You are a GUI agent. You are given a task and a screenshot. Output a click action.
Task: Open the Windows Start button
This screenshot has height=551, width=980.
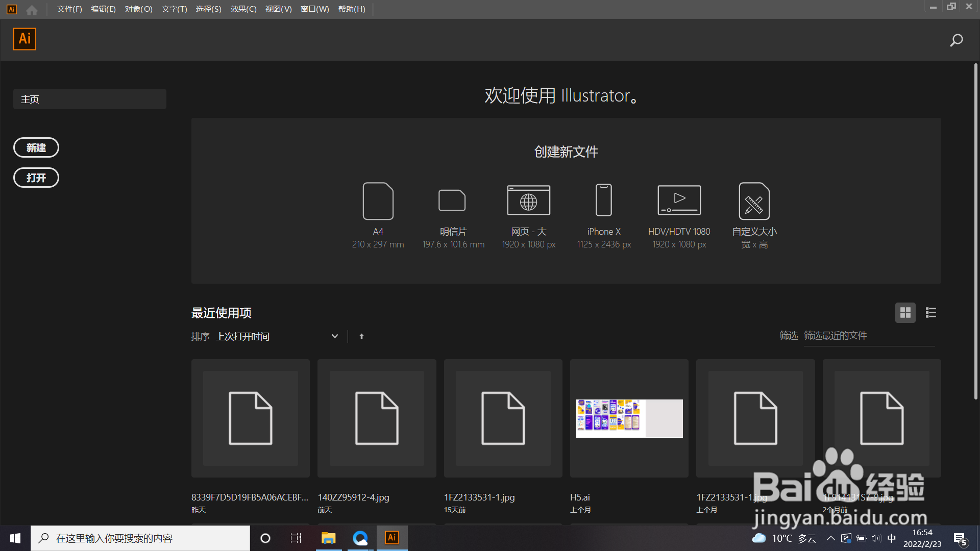pos(15,538)
